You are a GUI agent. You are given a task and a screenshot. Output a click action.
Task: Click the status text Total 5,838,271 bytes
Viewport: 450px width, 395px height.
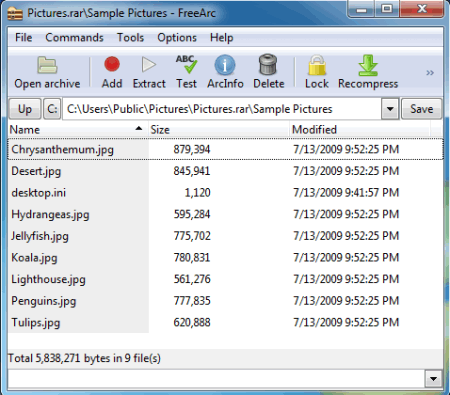point(84,358)
